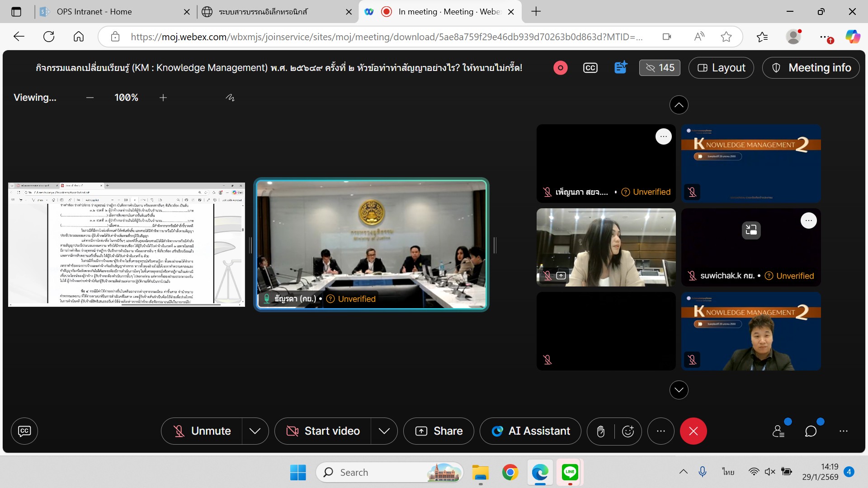Toggle hidden participants counter 145

pyautogui.click(x=660, y=68)
